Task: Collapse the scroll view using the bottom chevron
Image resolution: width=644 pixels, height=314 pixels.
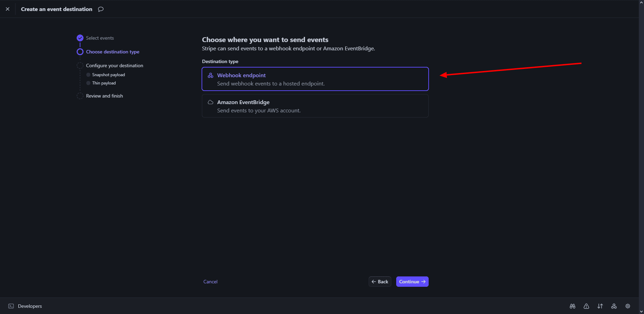Action: click(641, 311)
